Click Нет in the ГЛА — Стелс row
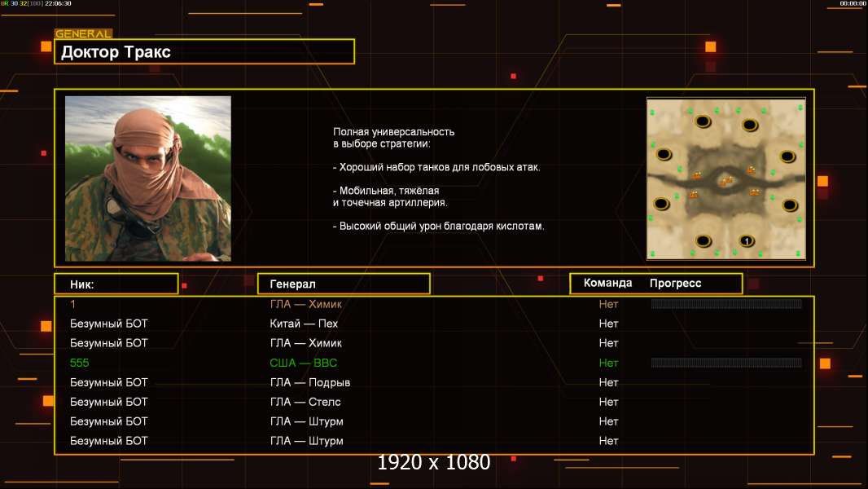The image size is (868, 489). [x=608, y=402]
